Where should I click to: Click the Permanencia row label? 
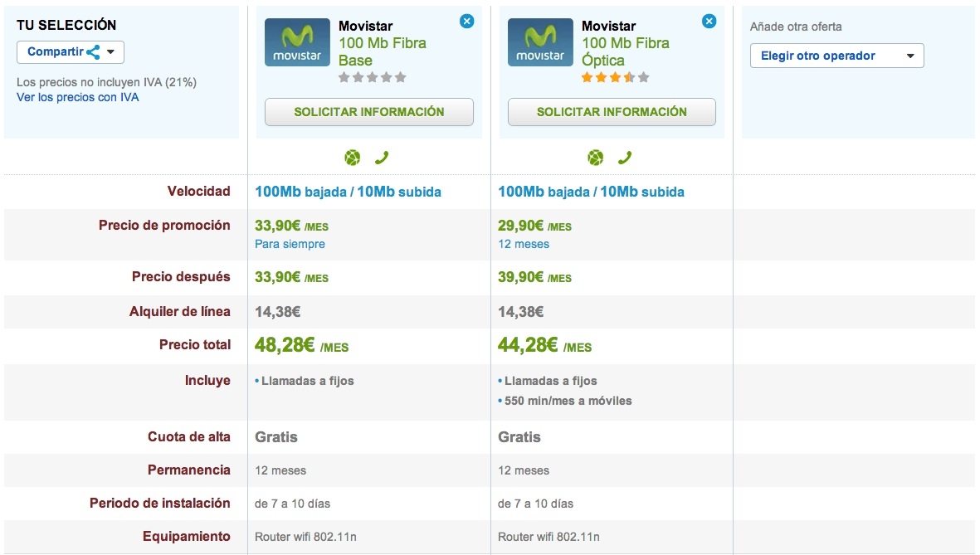click(189, 470)
